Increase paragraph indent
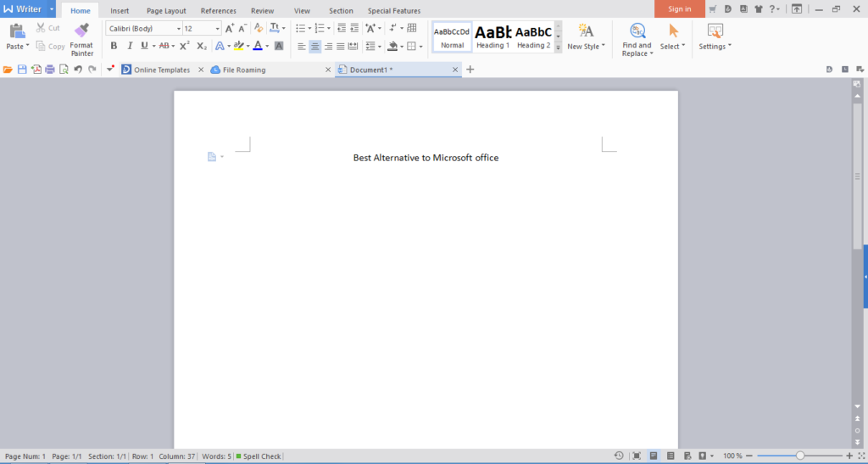 (354, 28)
